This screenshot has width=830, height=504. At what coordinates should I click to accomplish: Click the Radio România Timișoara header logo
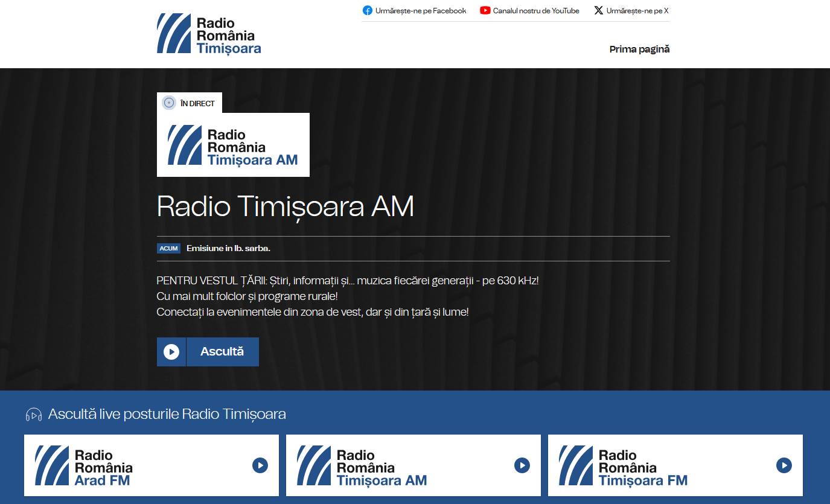point(209,34)
